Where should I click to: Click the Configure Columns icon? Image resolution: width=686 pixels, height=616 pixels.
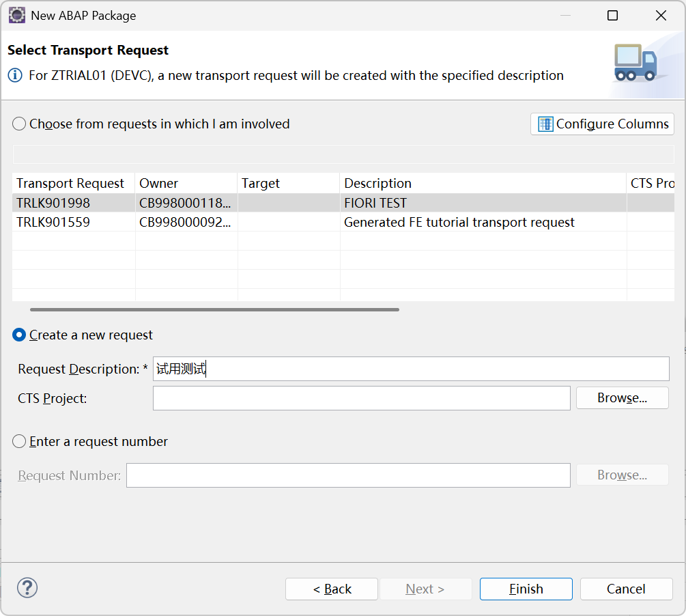coord(545,124)
